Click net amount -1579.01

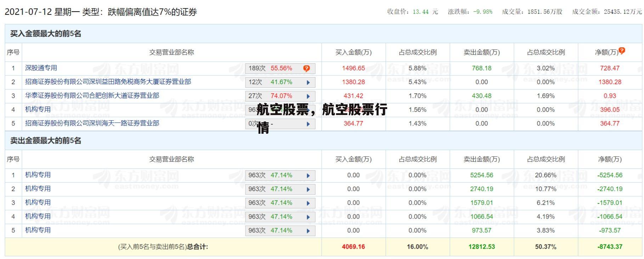(610, 203)
